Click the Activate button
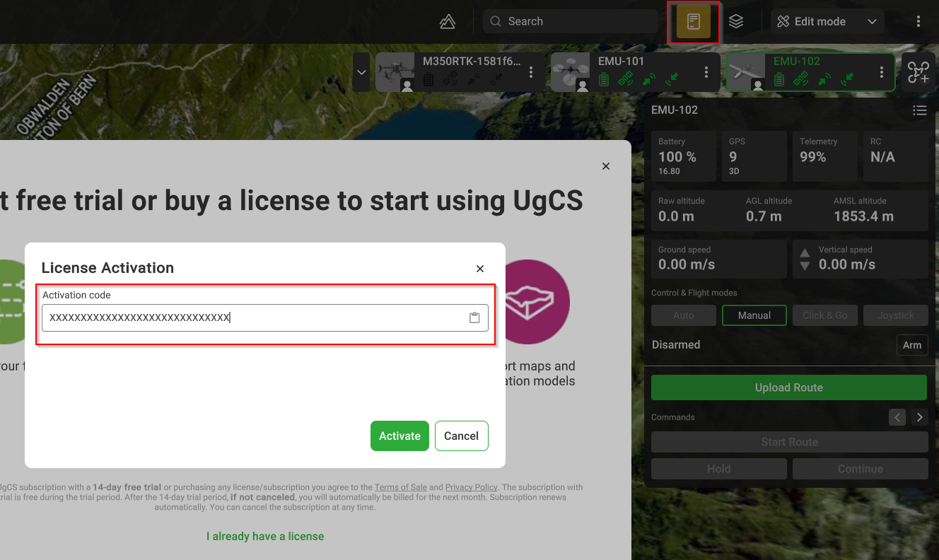 400,436
